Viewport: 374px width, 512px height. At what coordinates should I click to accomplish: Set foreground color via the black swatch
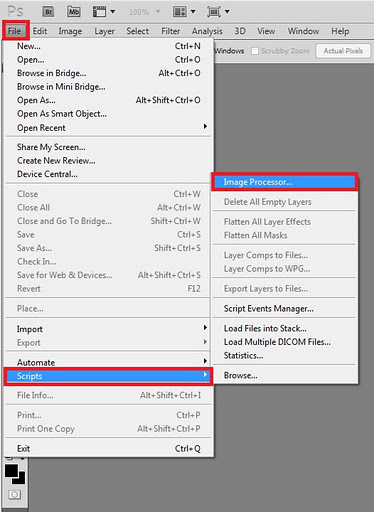click(11, 471)
